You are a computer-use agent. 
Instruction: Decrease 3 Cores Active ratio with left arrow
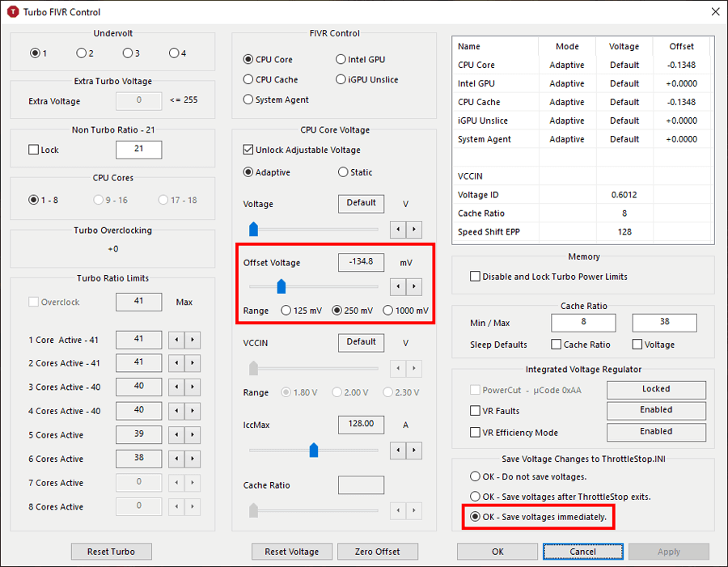point(176,387)
